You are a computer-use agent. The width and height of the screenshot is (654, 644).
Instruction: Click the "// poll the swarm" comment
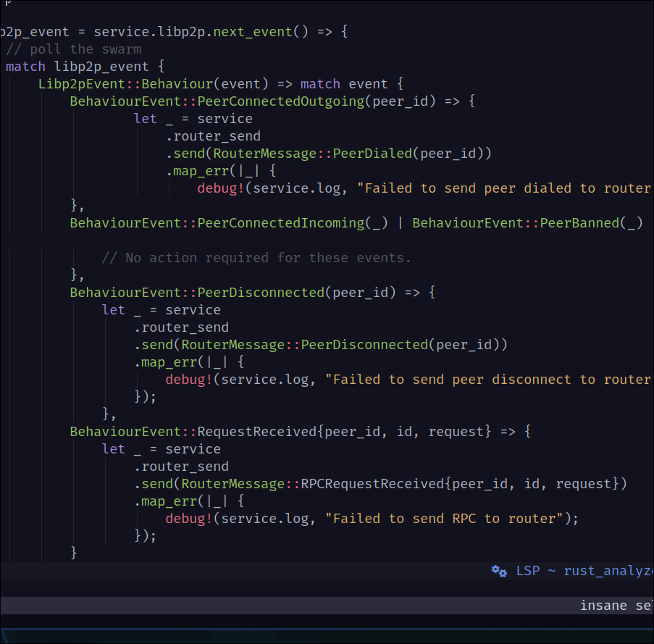(x=74, y=49)
